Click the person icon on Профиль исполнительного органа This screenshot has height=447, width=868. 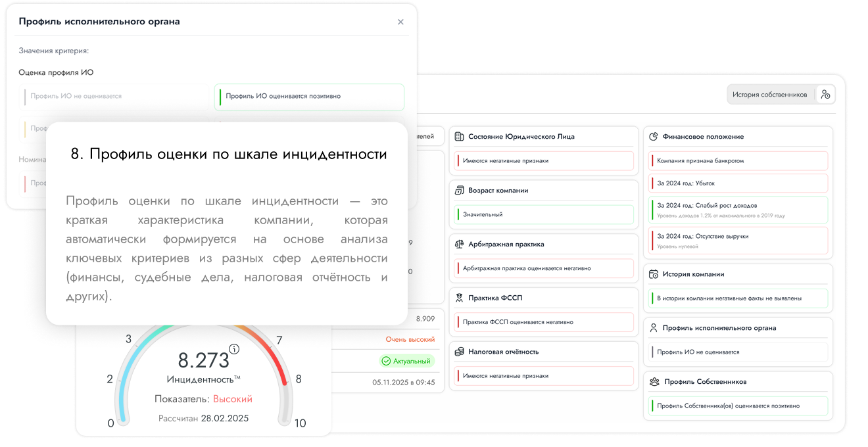click(652, 327)
